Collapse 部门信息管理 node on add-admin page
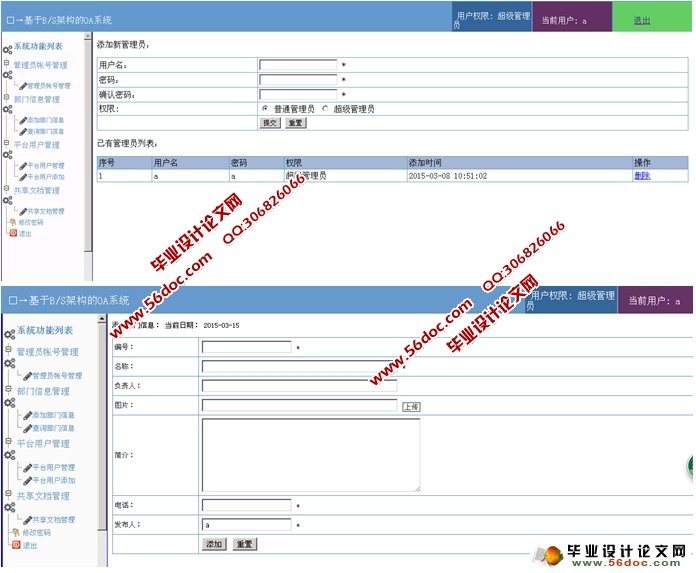Screen dimensions: 696x573 [x=6, y=97]
